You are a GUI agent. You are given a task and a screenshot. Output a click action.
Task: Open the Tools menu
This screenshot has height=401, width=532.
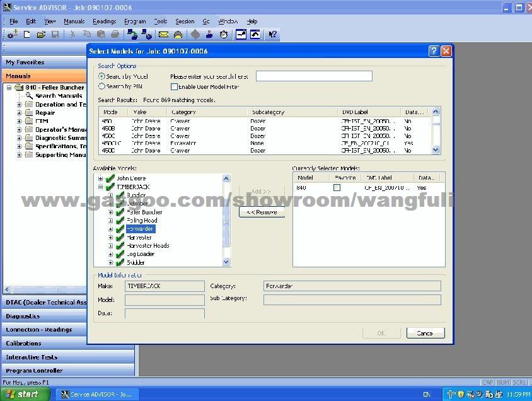click(x=160, y=21)
